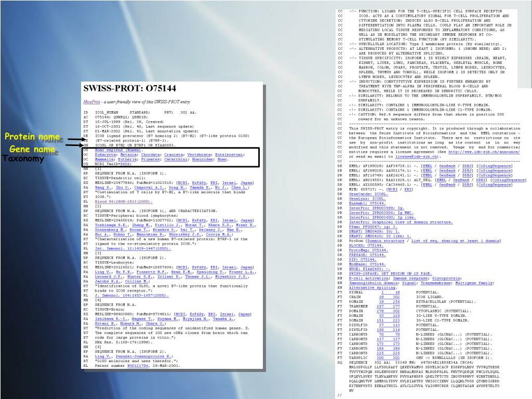Open author link Wang S.
This screenshot has width=532, height=399.
click(103, 188)
